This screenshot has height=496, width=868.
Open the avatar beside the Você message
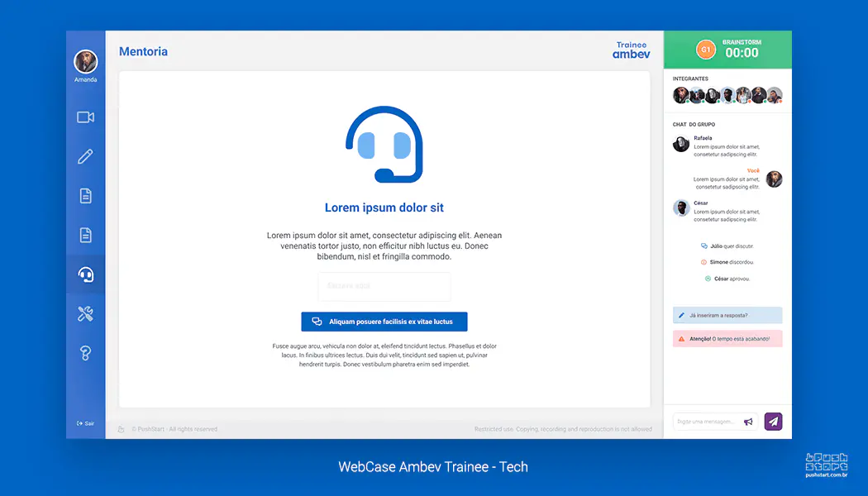tap(775, 179)
